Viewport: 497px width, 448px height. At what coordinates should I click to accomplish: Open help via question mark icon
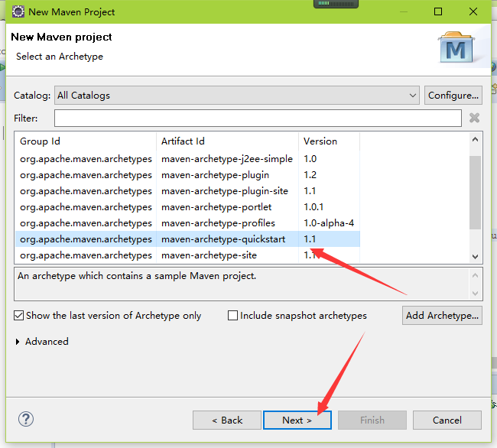coord(26,419)
